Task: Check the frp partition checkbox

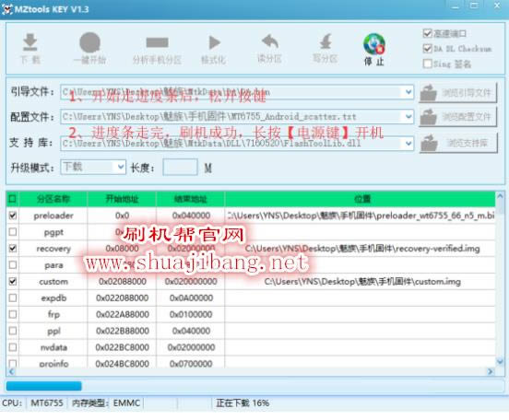Action: (x=13, y=315)
